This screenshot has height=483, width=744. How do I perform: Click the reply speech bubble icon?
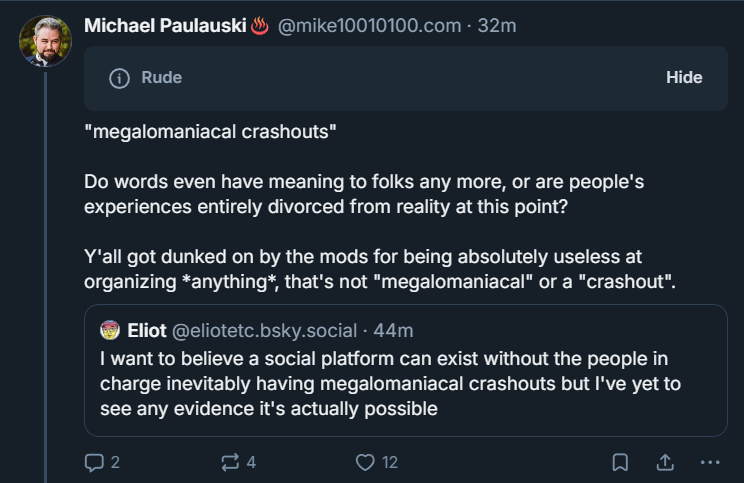94,462
